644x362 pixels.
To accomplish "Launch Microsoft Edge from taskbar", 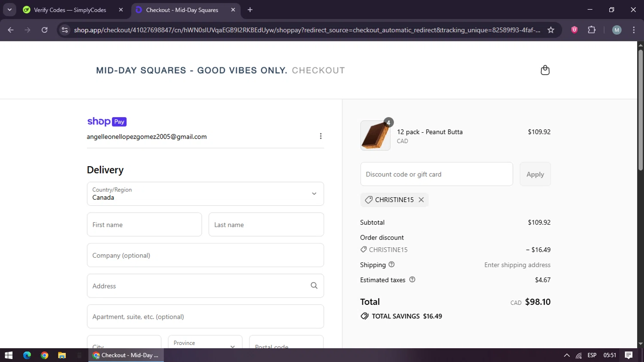I will (27, 355).
